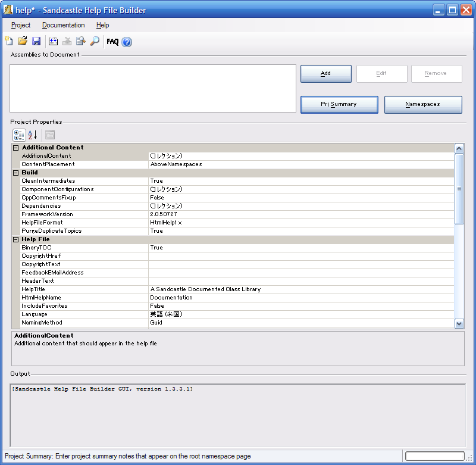Click the True value of BinaryTOC

(x=156, y=248)
